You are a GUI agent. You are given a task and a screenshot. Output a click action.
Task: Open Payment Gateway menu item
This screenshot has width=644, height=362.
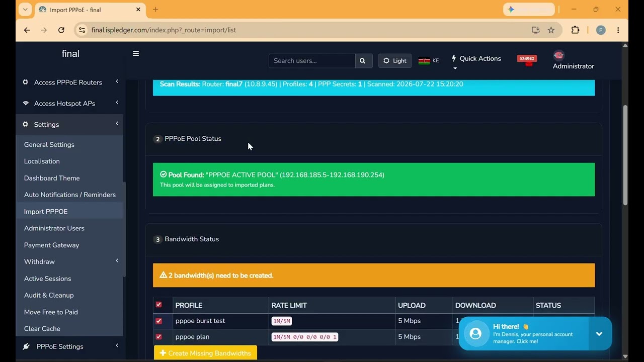click(x=52, y=245)
